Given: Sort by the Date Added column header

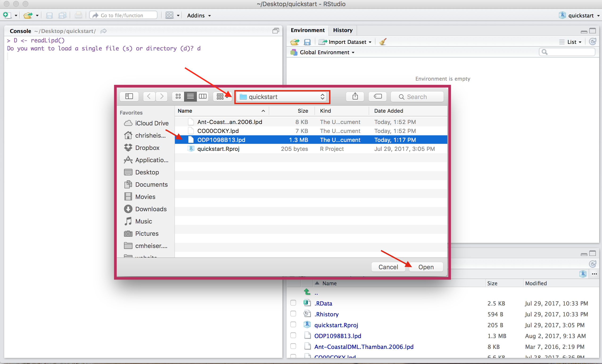Looking at the screenshot, I should point(408,111).
